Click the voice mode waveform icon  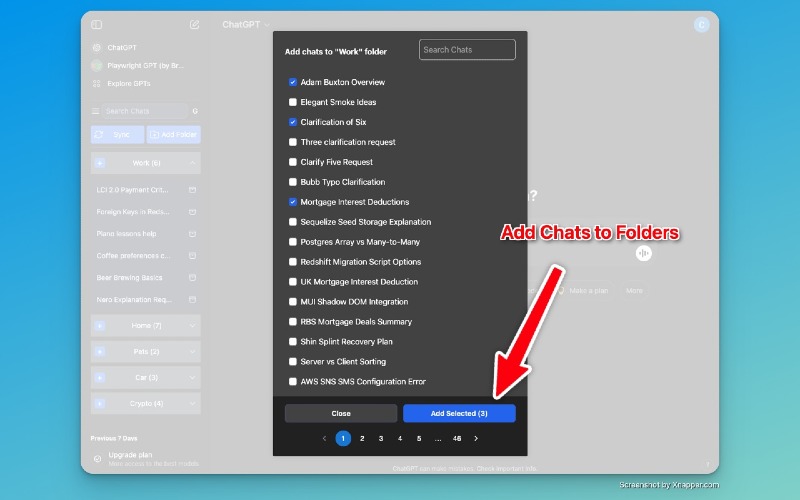point(644,253)
